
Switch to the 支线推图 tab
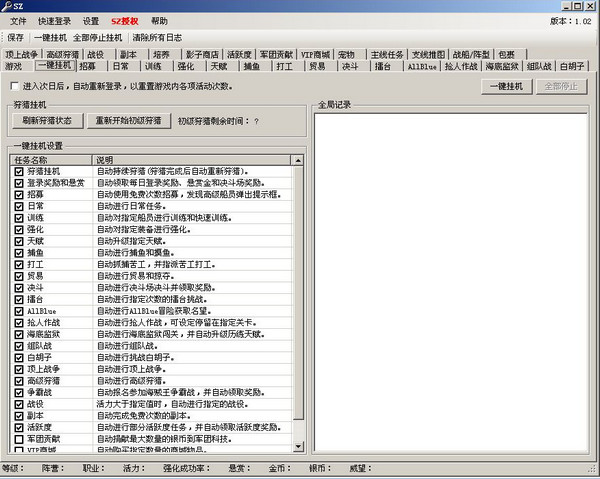428,55
